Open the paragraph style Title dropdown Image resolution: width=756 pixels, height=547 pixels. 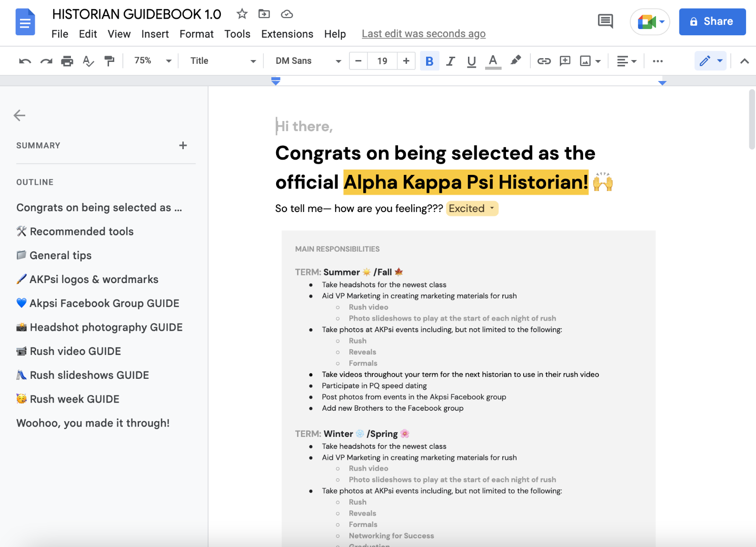point(223,61)
